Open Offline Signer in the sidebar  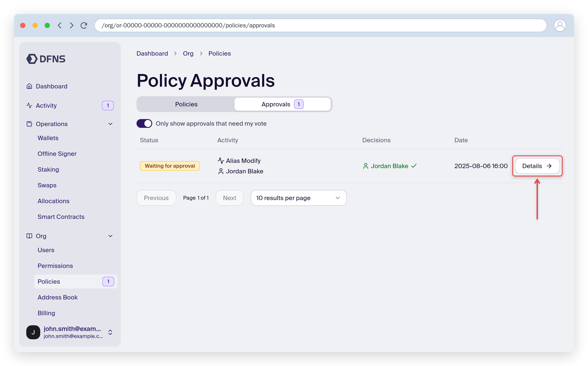[x=57, y=154]
